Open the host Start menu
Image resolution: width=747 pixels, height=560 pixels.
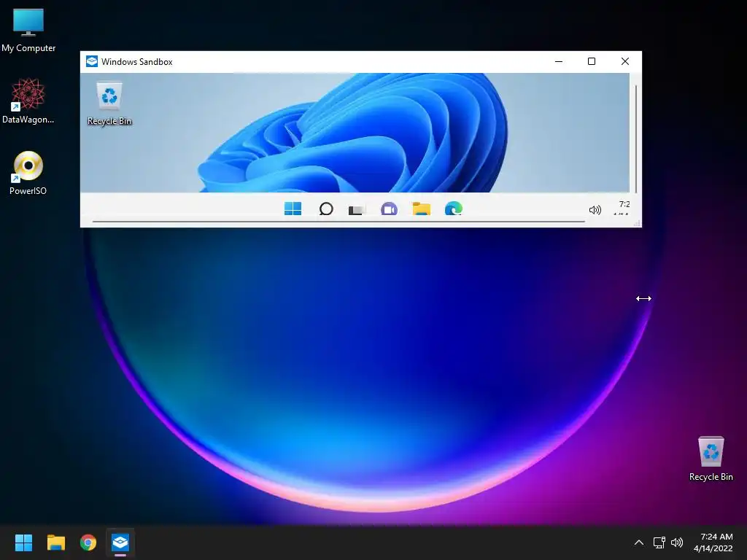click(23, 542)
